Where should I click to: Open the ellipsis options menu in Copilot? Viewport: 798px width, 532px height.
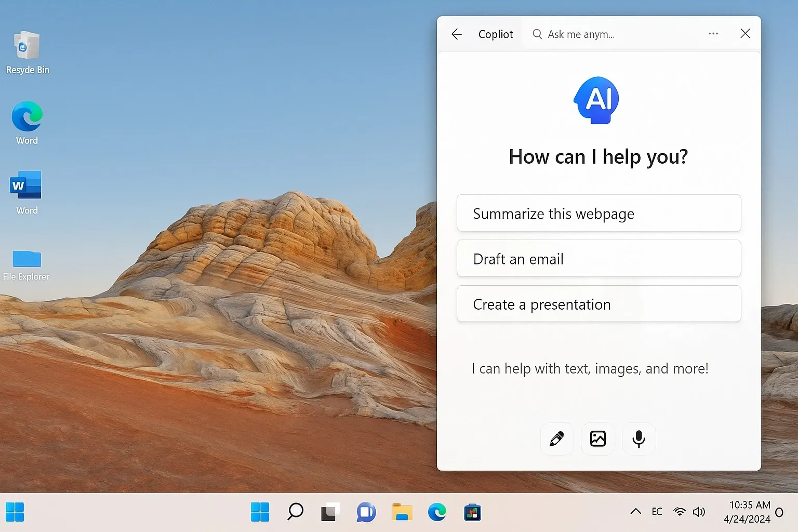713,33
